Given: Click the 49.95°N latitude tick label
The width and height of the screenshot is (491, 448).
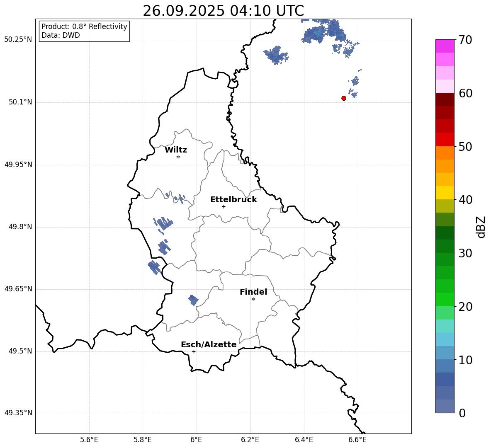Looking at the screenshot, I should click(x=18, y=165).
